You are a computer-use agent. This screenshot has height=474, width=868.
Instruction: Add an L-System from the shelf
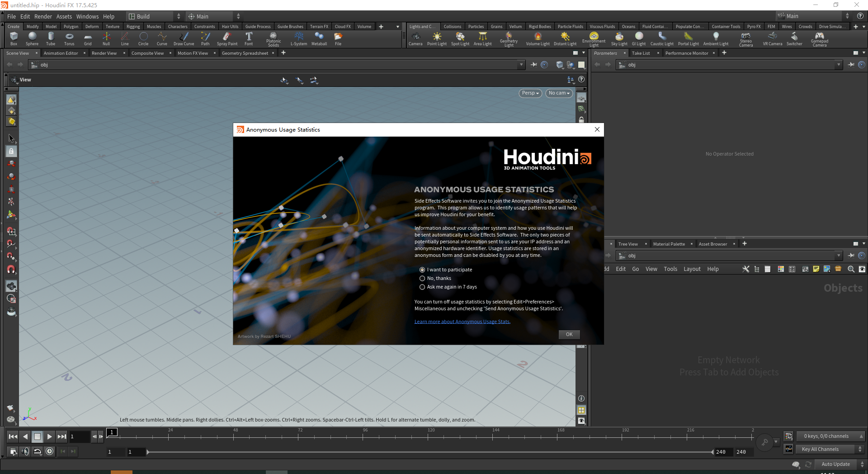pyautogui.click(x=298, y=39)
